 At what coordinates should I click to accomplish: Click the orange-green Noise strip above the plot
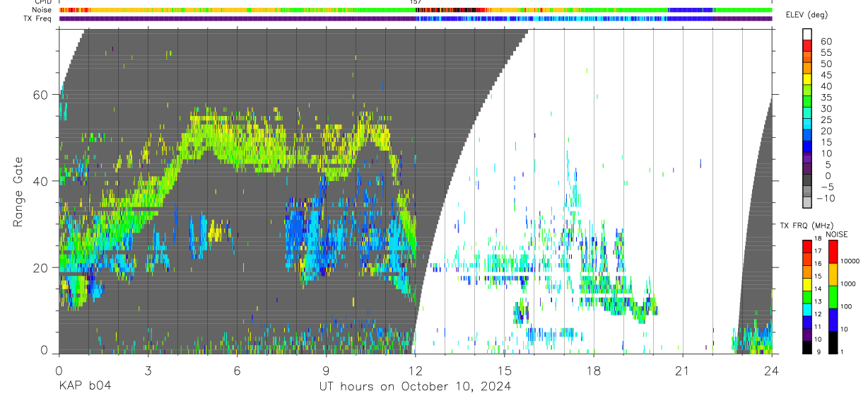pos(415,10)
